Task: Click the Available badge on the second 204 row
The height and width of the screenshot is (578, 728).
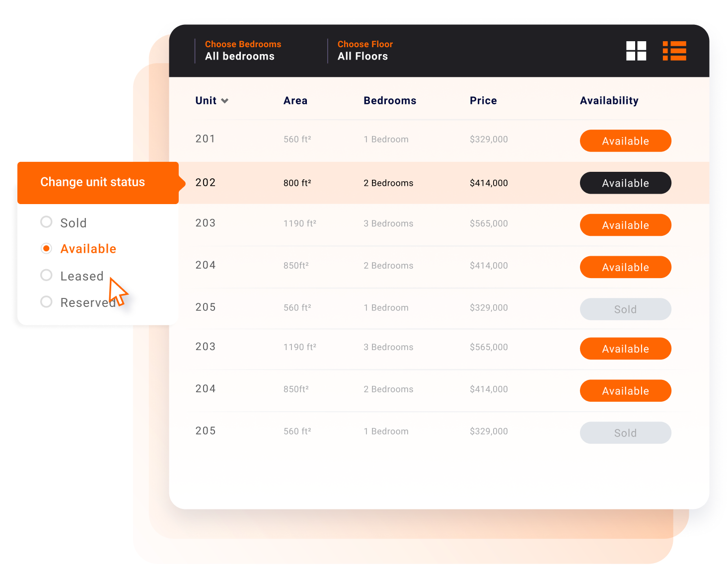Action: pyautogui.click(x=625, y=390)
